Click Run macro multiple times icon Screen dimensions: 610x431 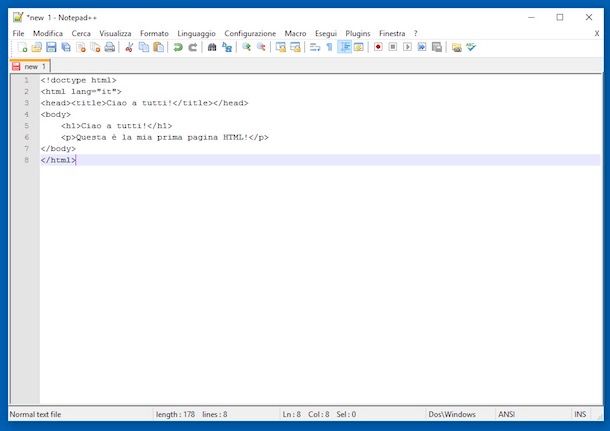click(x=422, y=47)
